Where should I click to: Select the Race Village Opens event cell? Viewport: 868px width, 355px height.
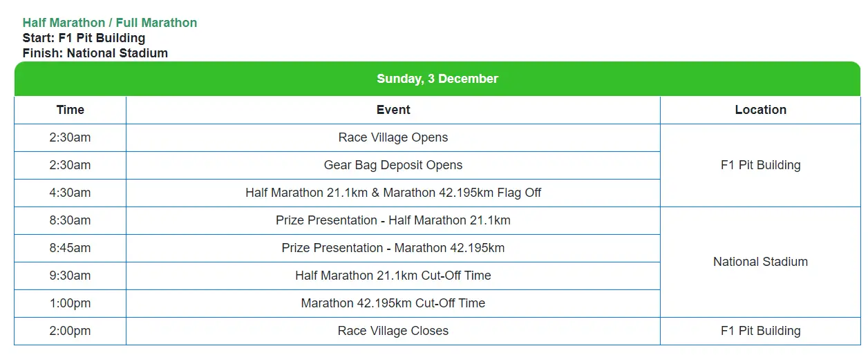[x=393, y=137]
